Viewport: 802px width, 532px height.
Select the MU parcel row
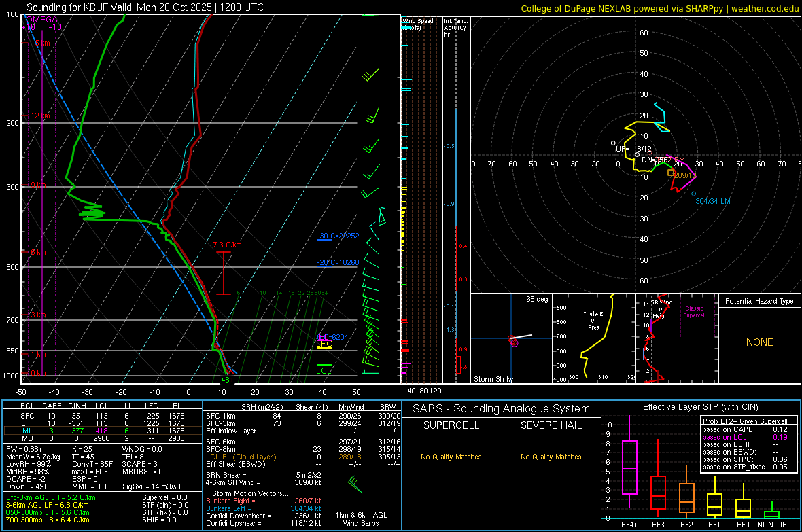click(103, 438)
